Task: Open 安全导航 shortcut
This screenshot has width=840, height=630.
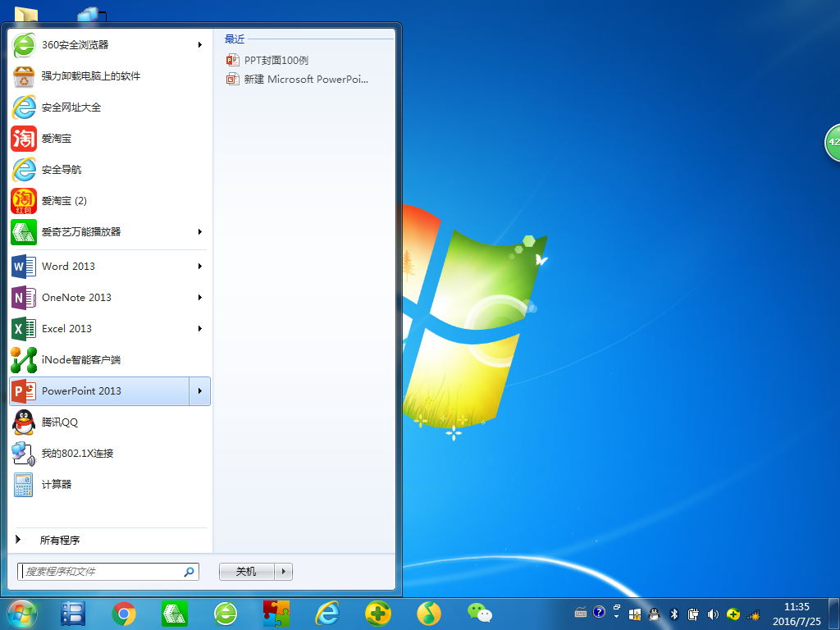Action: pyautogui.click(x=109, y=169)
